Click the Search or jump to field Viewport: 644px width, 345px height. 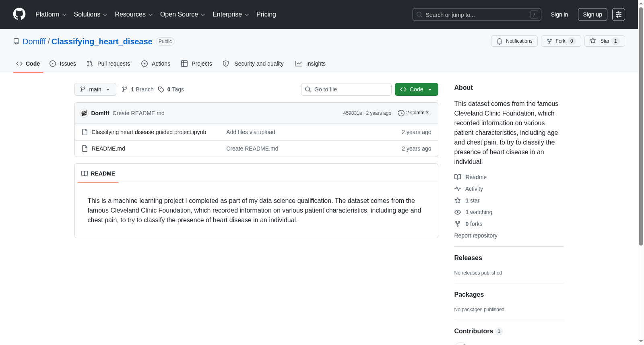tap(477, 14)
